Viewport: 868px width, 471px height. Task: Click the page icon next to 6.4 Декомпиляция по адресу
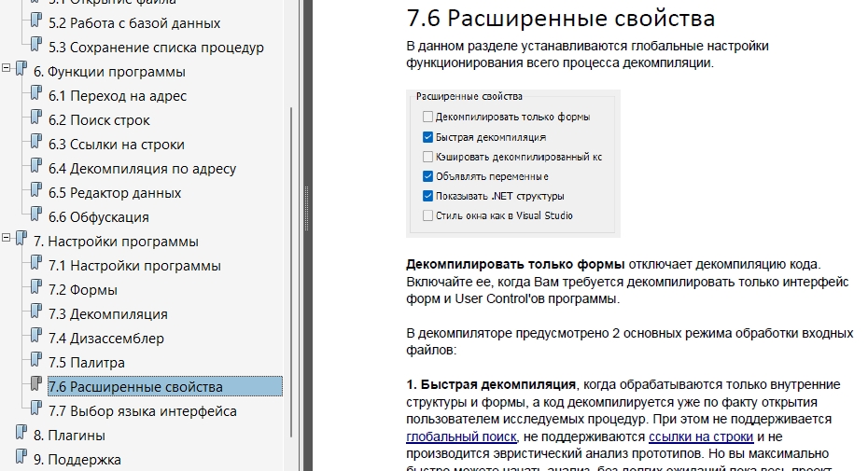point(36,166)
